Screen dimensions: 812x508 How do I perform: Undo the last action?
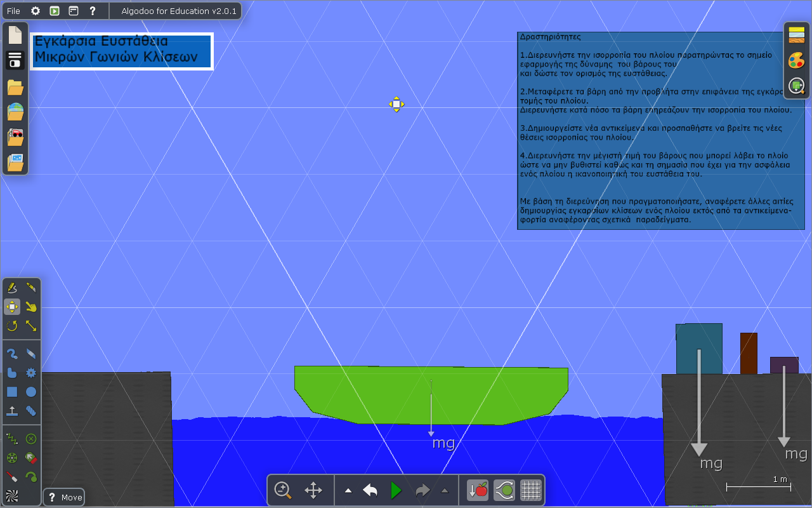(370, 490)
